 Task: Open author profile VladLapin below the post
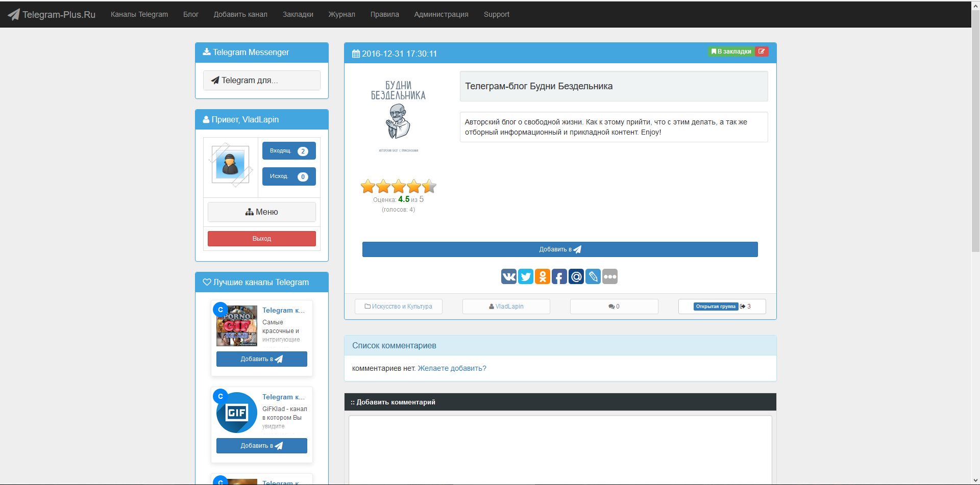tap(506, 307)
